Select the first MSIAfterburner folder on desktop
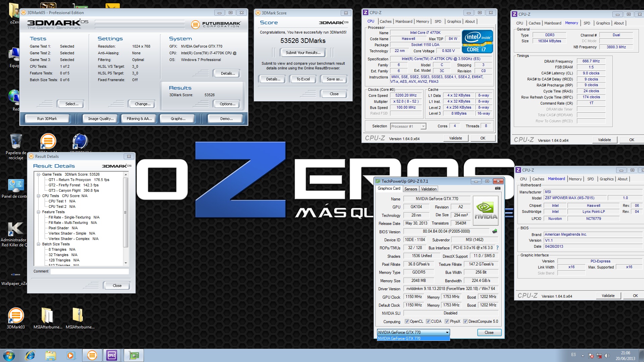The image size is (644, 362). (48, 318)
